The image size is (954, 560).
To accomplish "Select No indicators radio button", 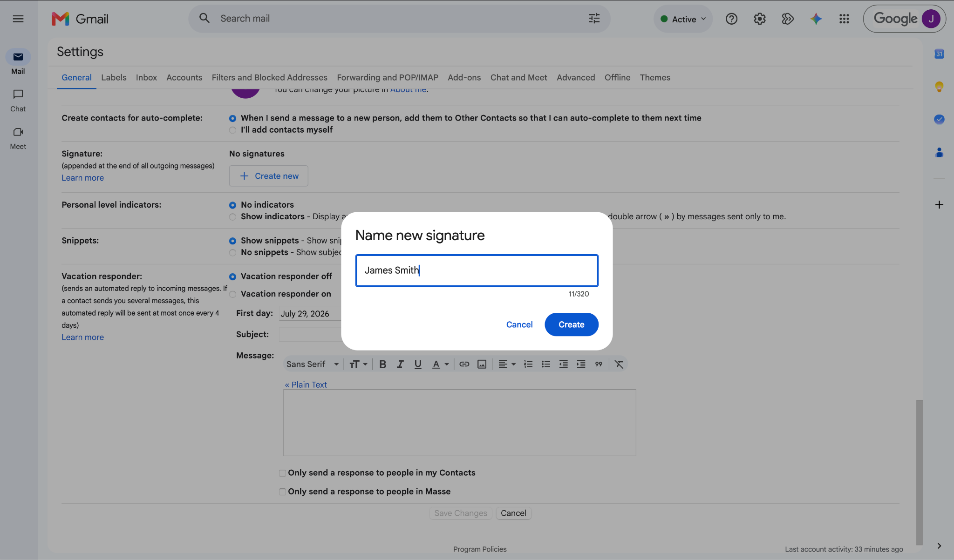I will (232, 205).
